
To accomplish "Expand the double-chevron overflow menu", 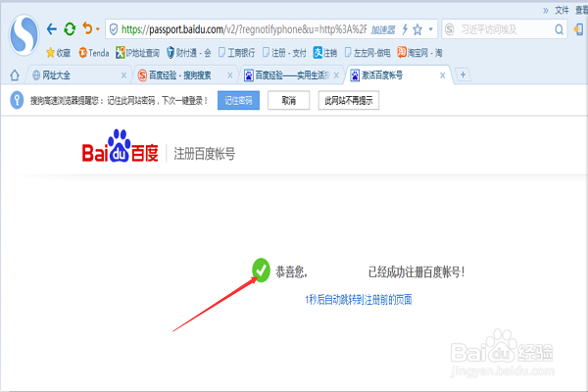I will 546,11.
